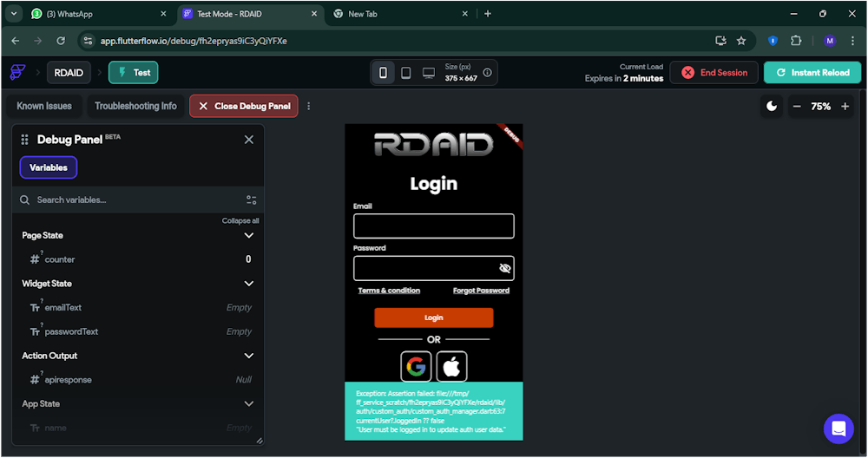Viewport: 868px width, 458px height.
Task: Click the orange Login button
Action: [x=434, y=317]
